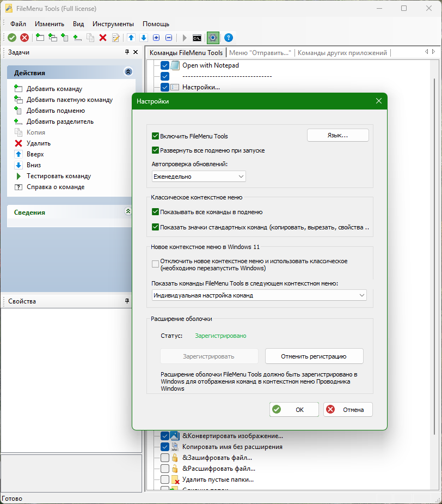
Task: Open the Изменить menu
Action: [50, 24]
